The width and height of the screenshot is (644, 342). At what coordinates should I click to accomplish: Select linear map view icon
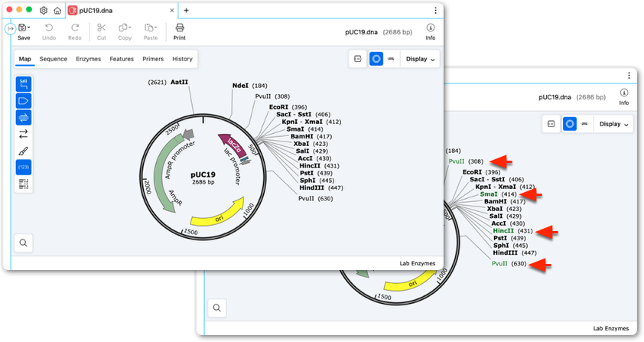click(x=391, y=59)
